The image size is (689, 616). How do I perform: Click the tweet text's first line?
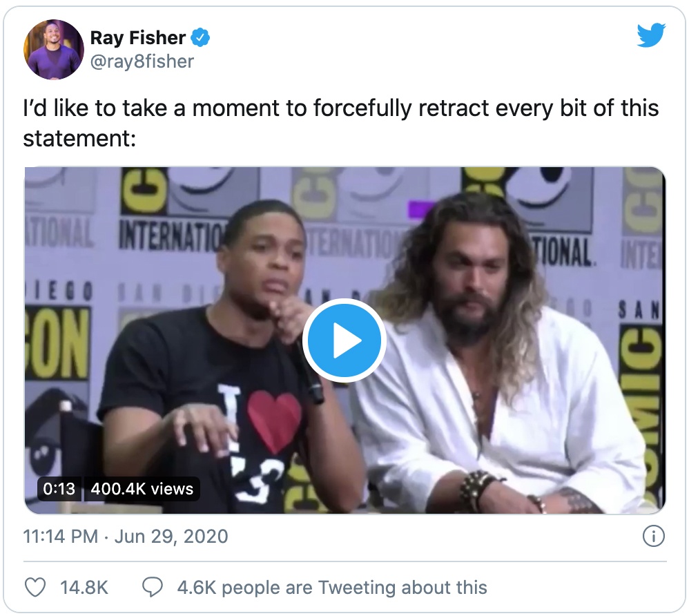pos(341,108)
